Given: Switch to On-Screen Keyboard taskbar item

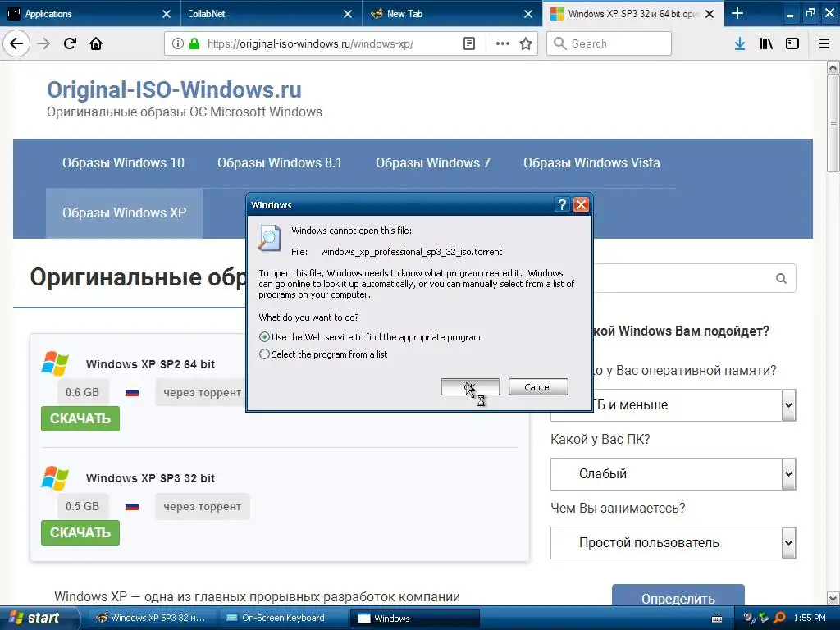Looking at the screenshot, I should point(284,619).
